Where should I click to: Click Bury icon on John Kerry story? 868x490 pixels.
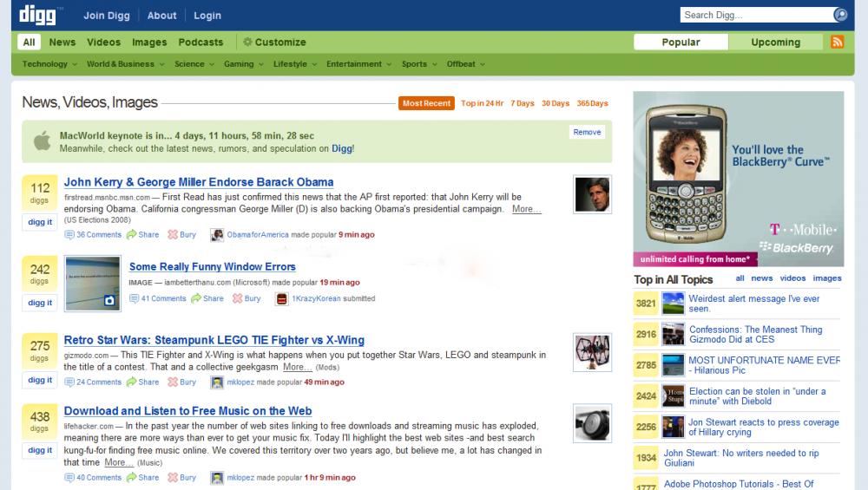(173, 234)
